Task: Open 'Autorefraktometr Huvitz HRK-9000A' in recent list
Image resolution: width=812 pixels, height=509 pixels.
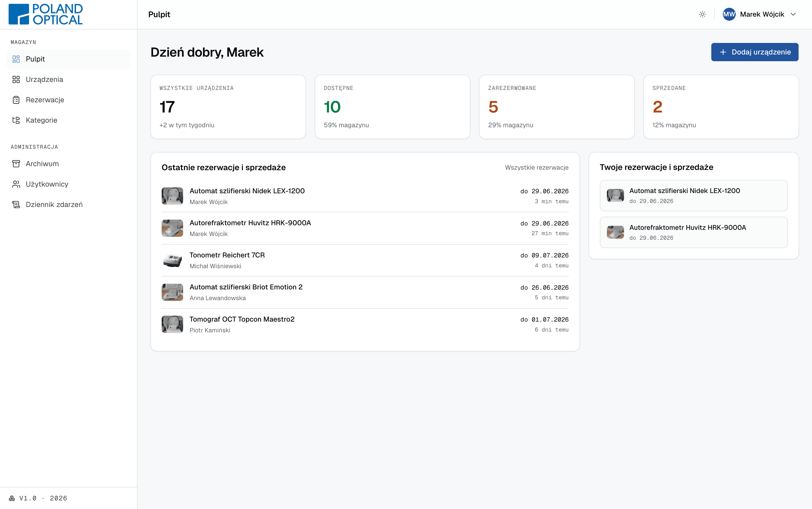Action: 250,223
